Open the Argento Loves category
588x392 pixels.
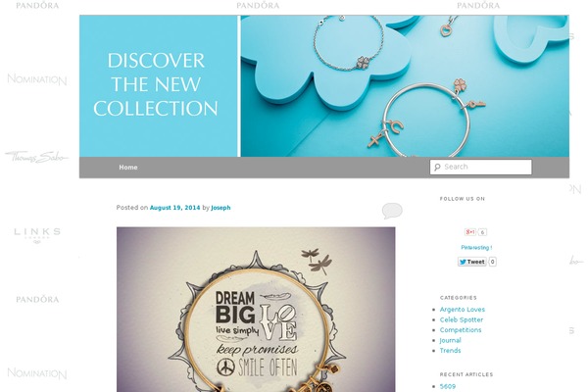coord(462,310)
